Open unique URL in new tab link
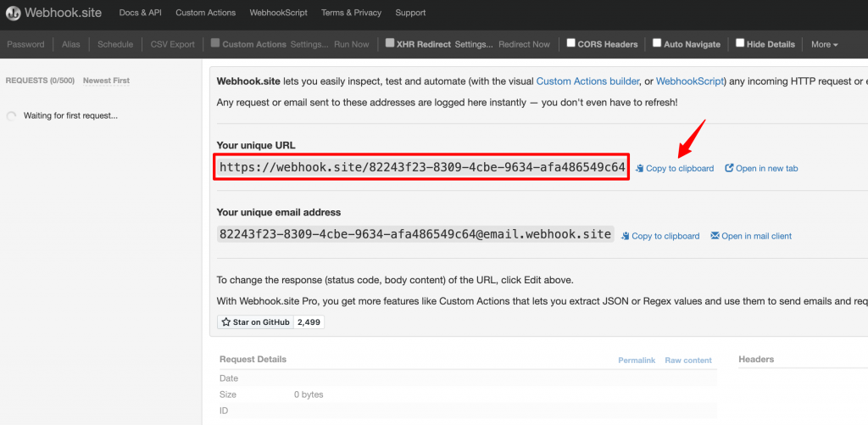The image size is (868, 425). [x=766, y=169]
